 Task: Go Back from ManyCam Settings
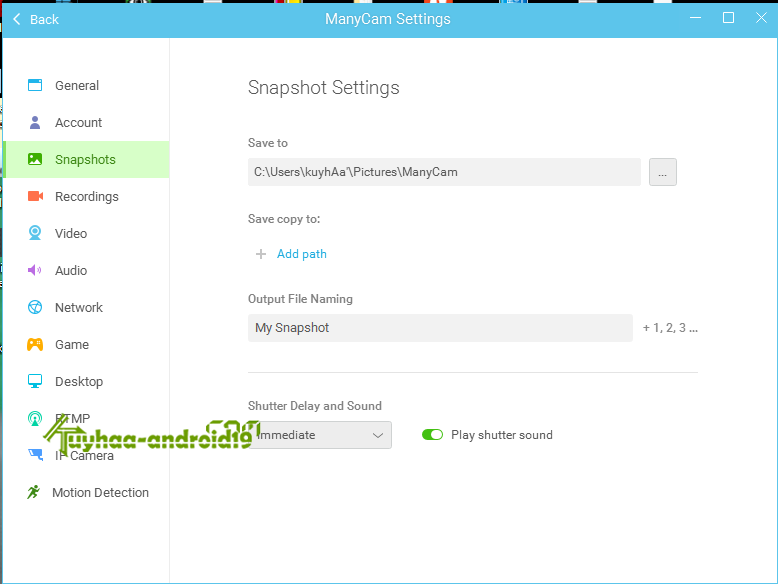pos(36,19)
